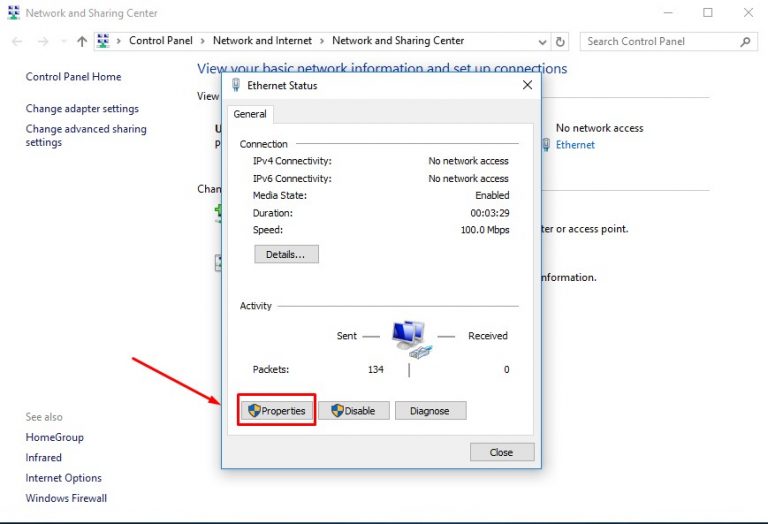The image size is (768, 524).
Task: Expand chevron after Network and Internet breadcrumb
Action: (322, 41)
